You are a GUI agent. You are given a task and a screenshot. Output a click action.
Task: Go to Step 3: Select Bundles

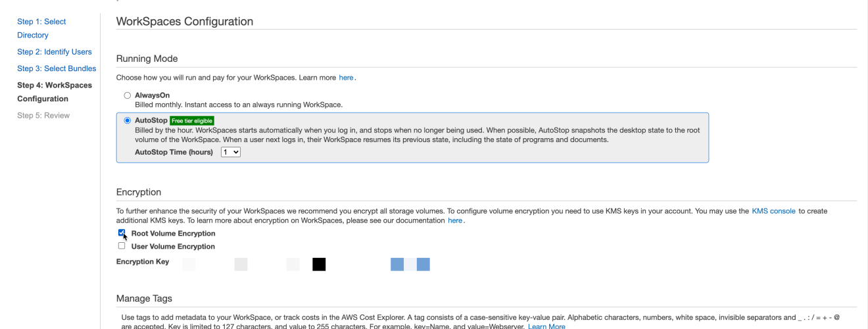point(57,68)
